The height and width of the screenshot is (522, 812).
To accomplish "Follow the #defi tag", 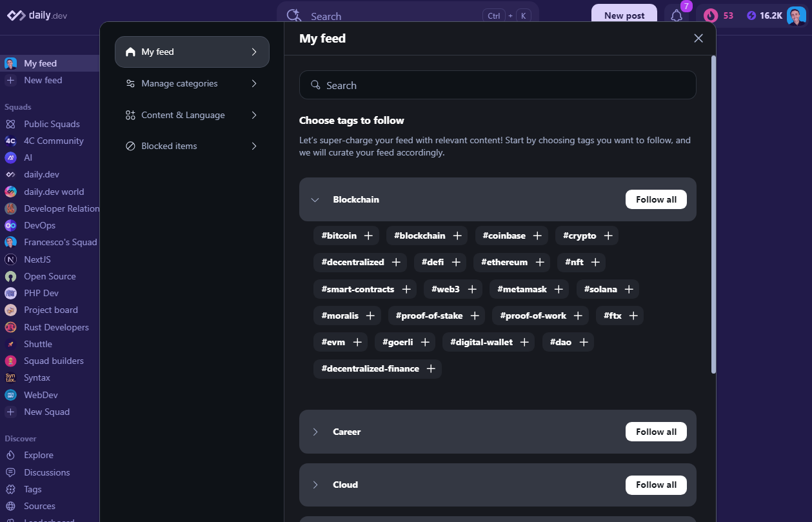I will click(x=440, y=262).
